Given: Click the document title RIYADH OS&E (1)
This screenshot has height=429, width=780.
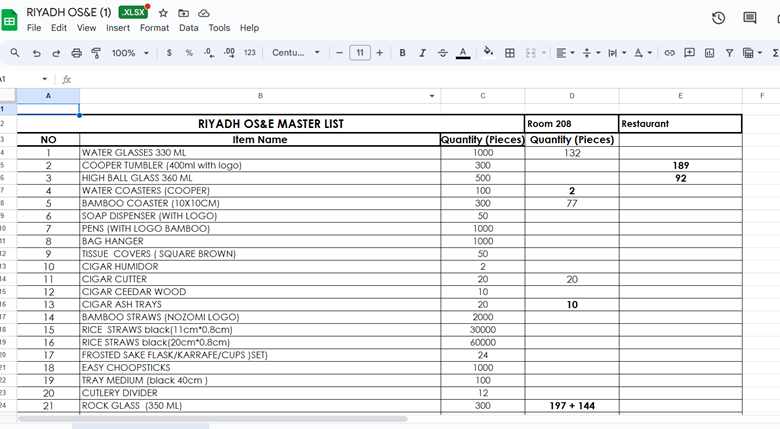Looking at the screenshot, I should click(x=69, y=12).
